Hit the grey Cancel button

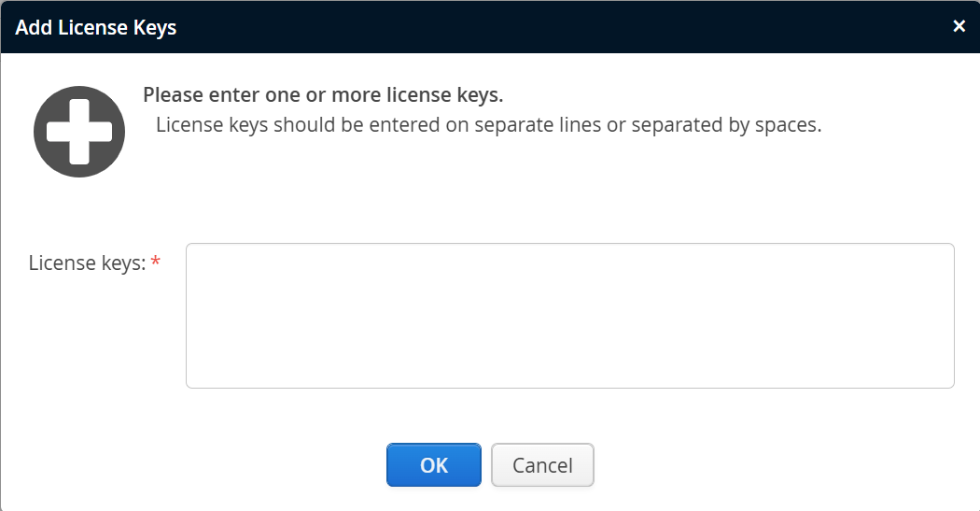(542, 465)
